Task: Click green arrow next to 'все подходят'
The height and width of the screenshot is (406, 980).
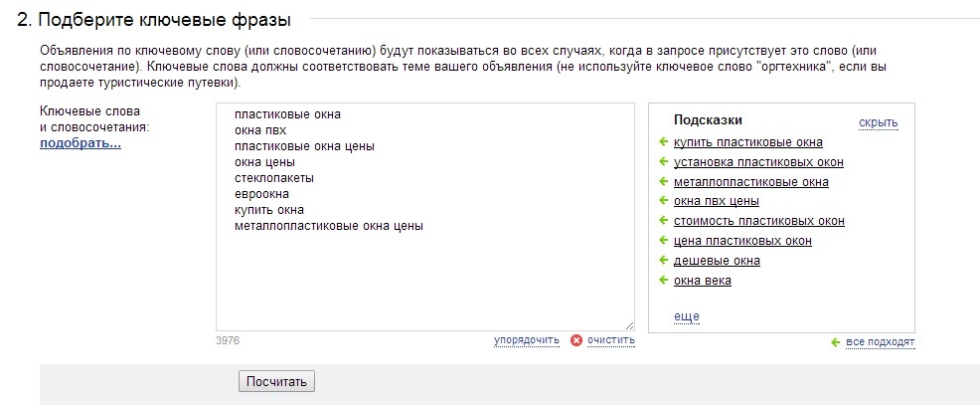Action: (836, 342)
